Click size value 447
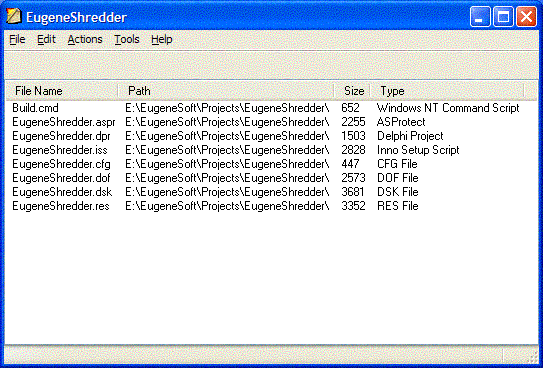Screen dimensions: 543x384 (x=350, y=164)
